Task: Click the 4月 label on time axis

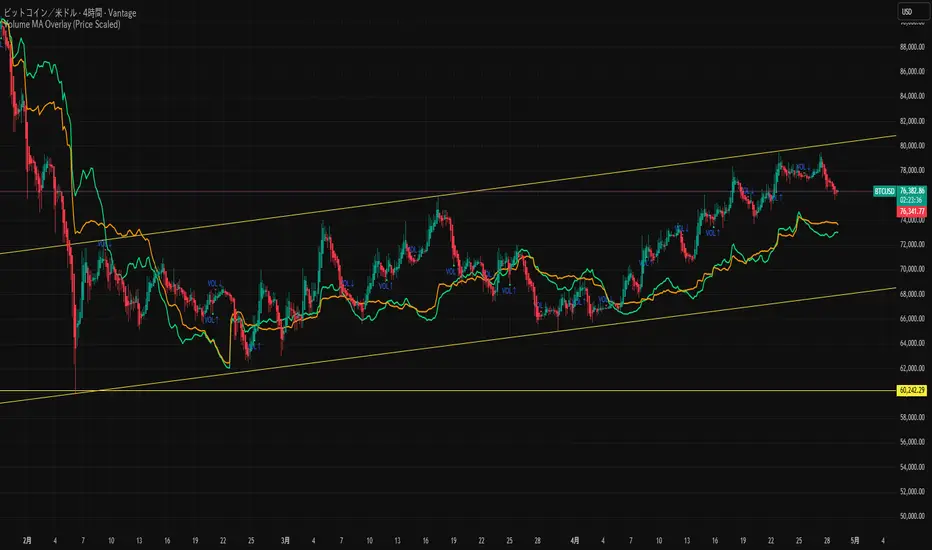Action: click(575, 540)
